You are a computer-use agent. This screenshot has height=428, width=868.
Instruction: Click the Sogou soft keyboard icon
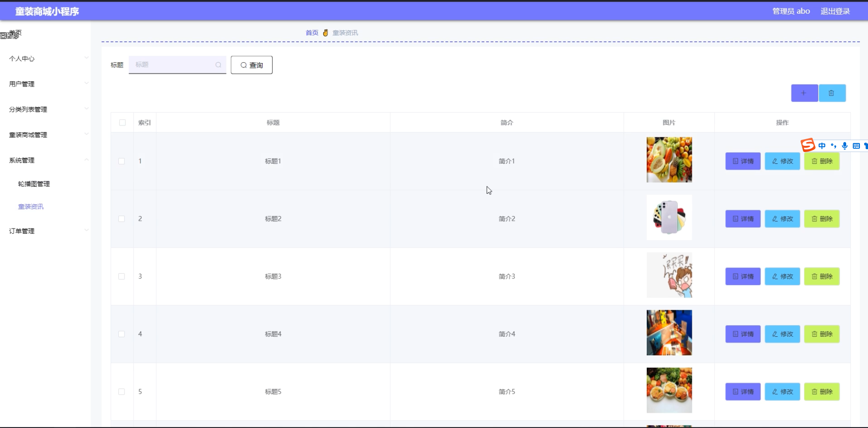[x=856, y=146]
